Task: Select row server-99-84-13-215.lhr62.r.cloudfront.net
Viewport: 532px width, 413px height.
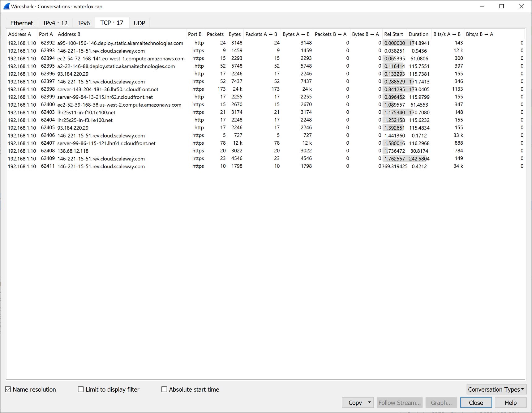Action: coord(265,97)
